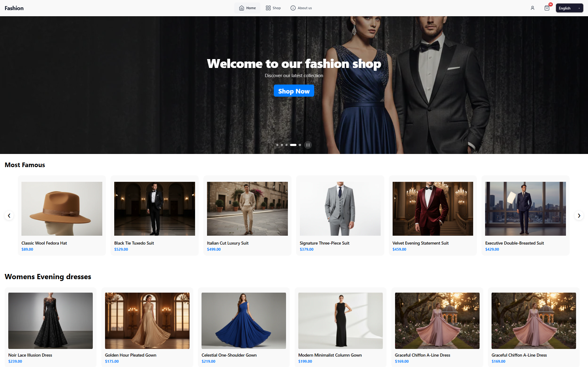The image size is (588, 367).
Task: Click the Golden Hour Pleated Gown image
Action: 147,320
